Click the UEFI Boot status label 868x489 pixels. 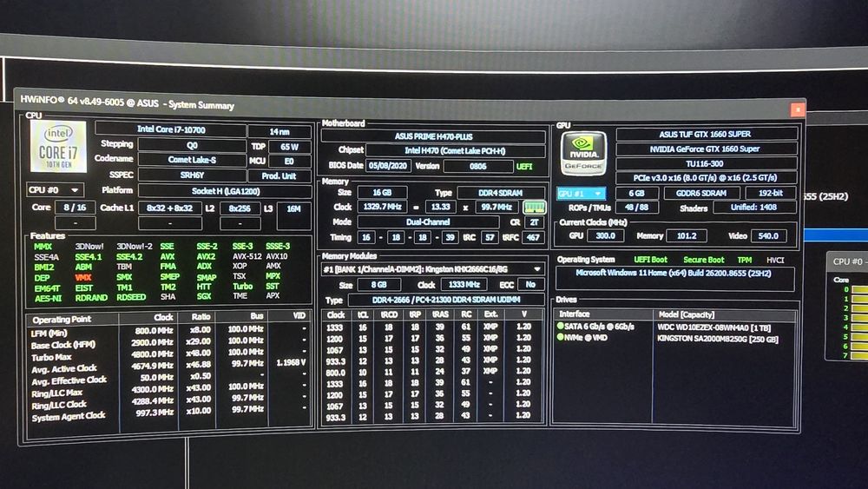[x=650, y=260]
